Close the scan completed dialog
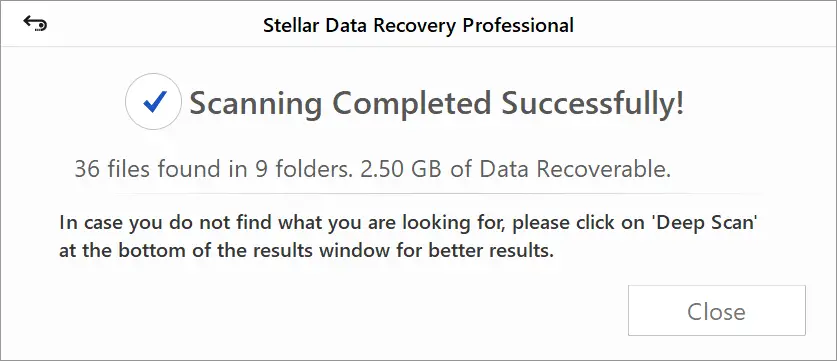Screen dimensions: 837x361 coord(716,310)
